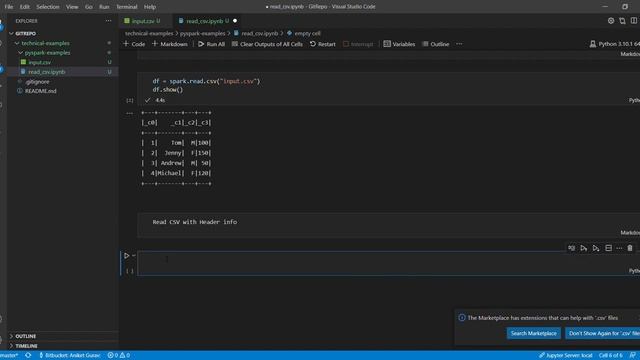Execute above cells icon in cell toolbar
This screenshot has height=360, width=640.
[x=584, y=248]
